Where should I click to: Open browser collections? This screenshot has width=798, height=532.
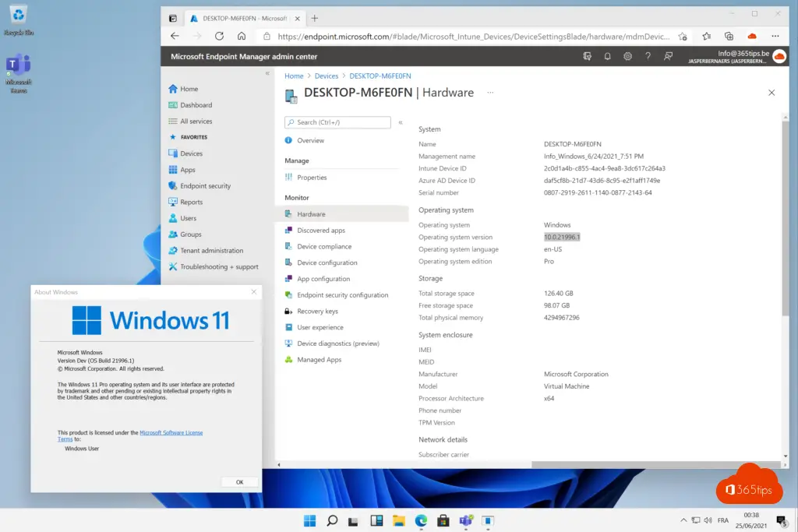pos(729,36)
